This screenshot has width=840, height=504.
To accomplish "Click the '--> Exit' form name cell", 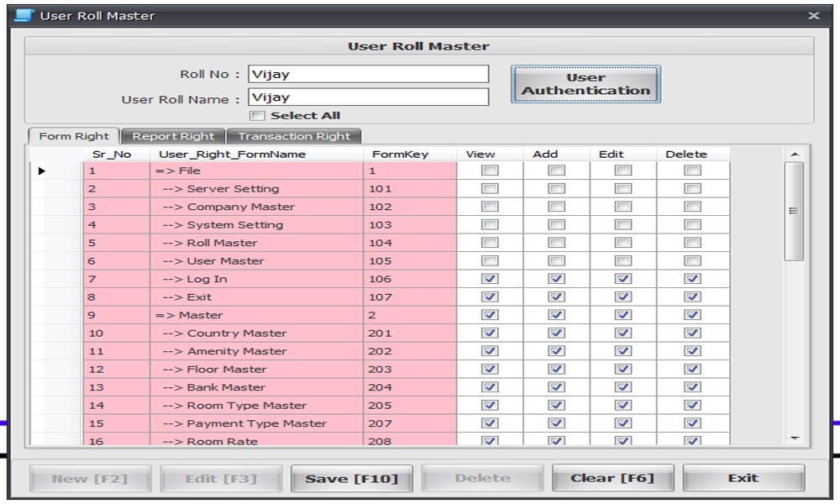I will click(x=256, y=297).
